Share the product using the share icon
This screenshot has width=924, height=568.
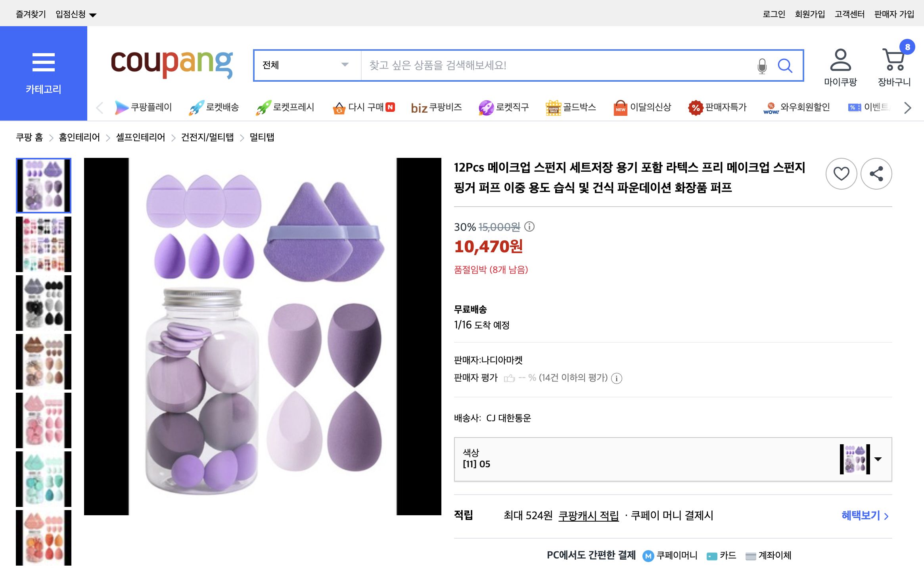[876, 173]
